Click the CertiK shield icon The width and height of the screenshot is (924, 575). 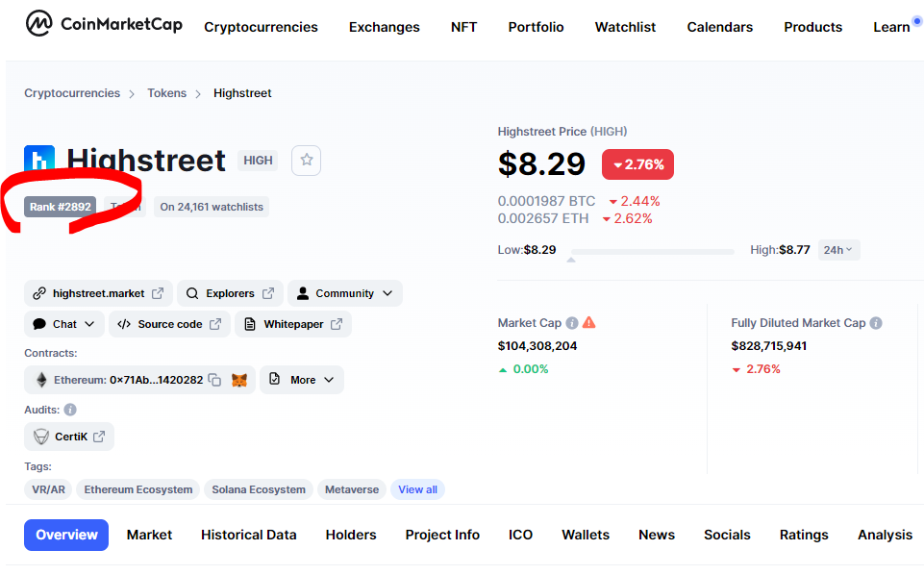tap(41, 437)
